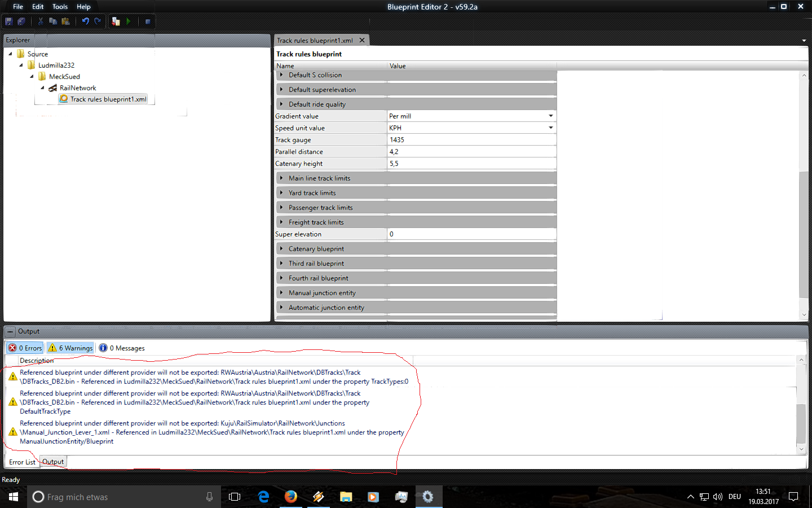Click the Track rules blueprint1.xml file icon
Image resolution: width=812 pixels, height=508 pixels.
pos(64,99)
